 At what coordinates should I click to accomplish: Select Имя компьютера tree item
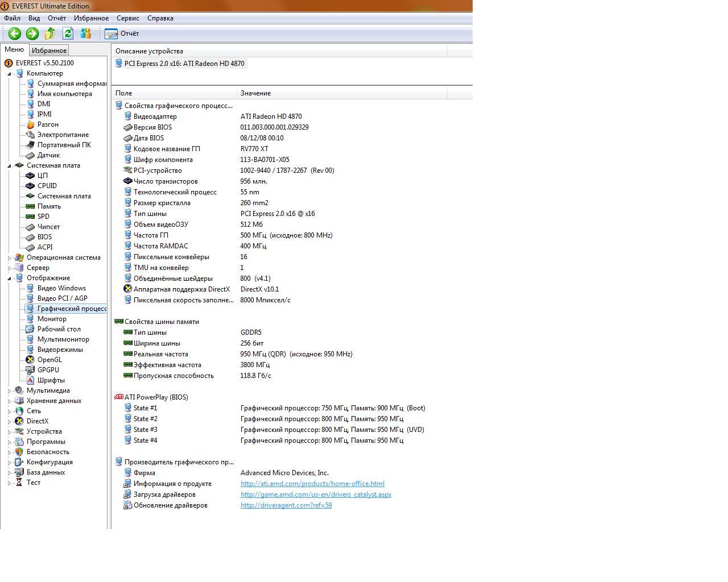click(x=64, y=94)
